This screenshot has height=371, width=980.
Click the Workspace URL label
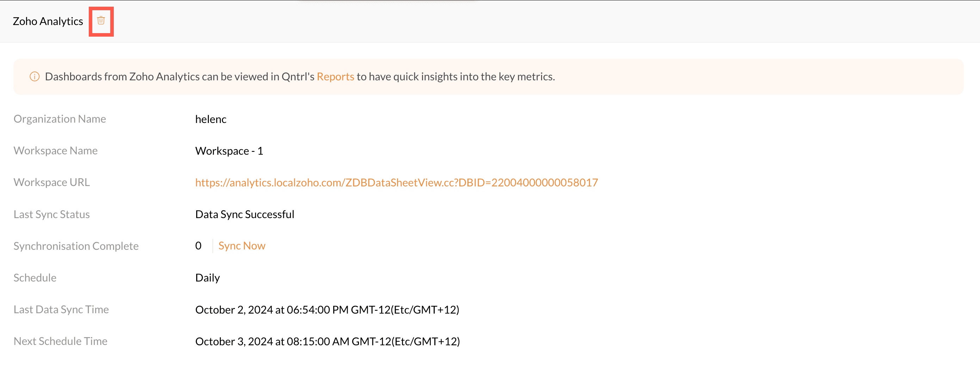tap(52, 182)
